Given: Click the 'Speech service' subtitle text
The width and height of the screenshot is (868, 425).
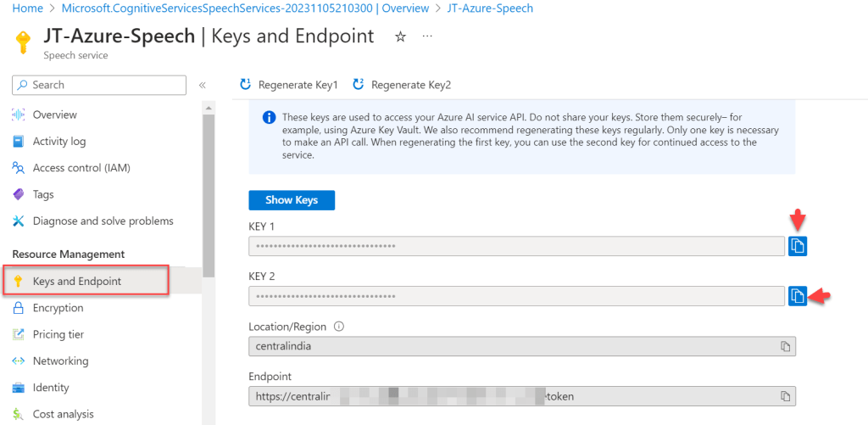Looking at the screenshot, I should click(x=75, y=55).
